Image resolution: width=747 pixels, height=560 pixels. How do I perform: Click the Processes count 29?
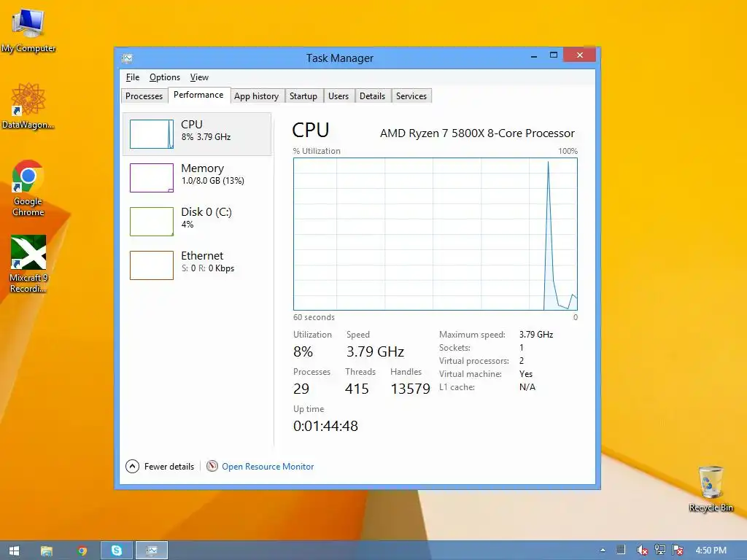click(x=301, y=389)
